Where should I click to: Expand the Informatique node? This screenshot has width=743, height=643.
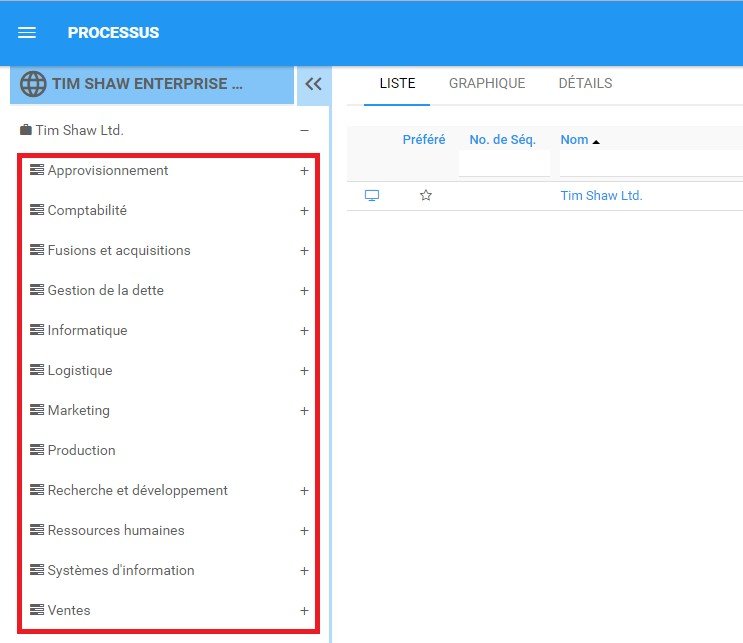pos(304,331)
